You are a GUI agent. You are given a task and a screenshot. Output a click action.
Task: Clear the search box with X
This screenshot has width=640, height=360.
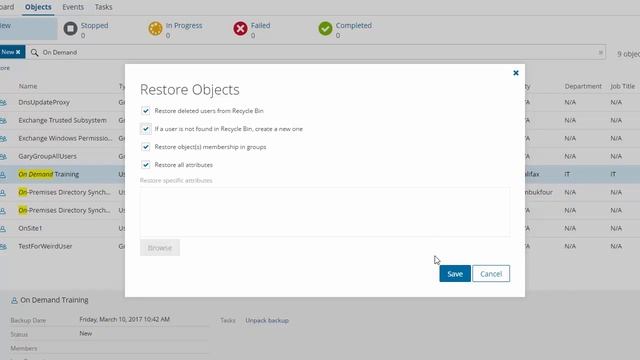600,52
